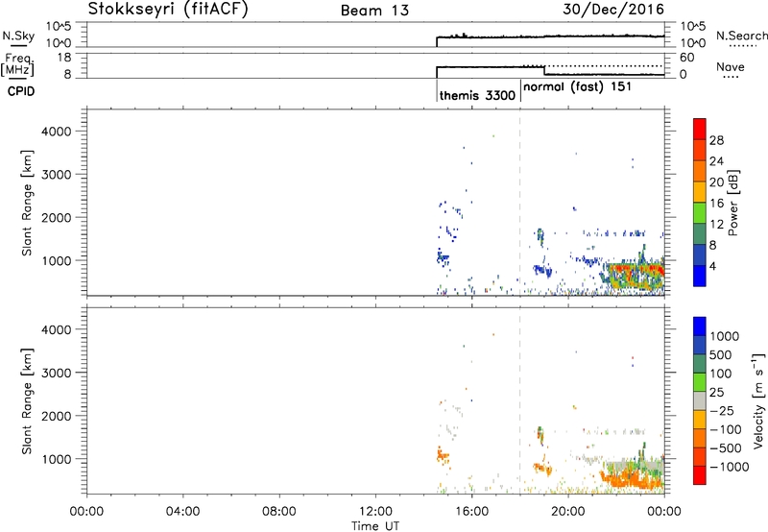Screen dimensions: 768x532
Task: Click the blue top of the velocity colorbar
Action: tap(700, 326)
